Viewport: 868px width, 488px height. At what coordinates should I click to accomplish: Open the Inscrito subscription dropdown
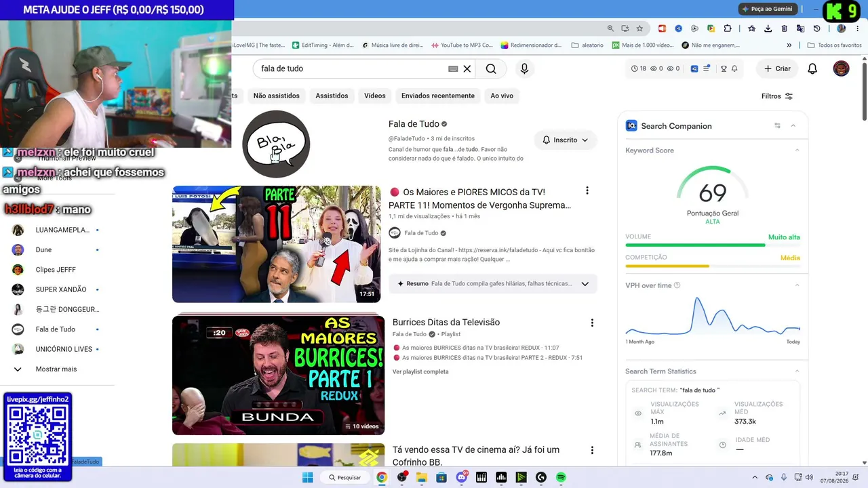(x=566, y=140)
